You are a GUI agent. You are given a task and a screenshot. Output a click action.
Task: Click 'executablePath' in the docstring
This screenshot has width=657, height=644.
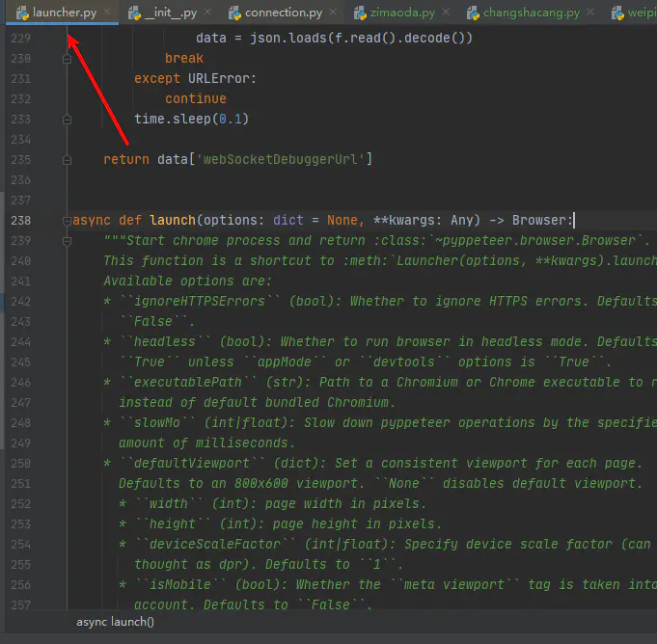pyautogui.click(x=188, y=383)
